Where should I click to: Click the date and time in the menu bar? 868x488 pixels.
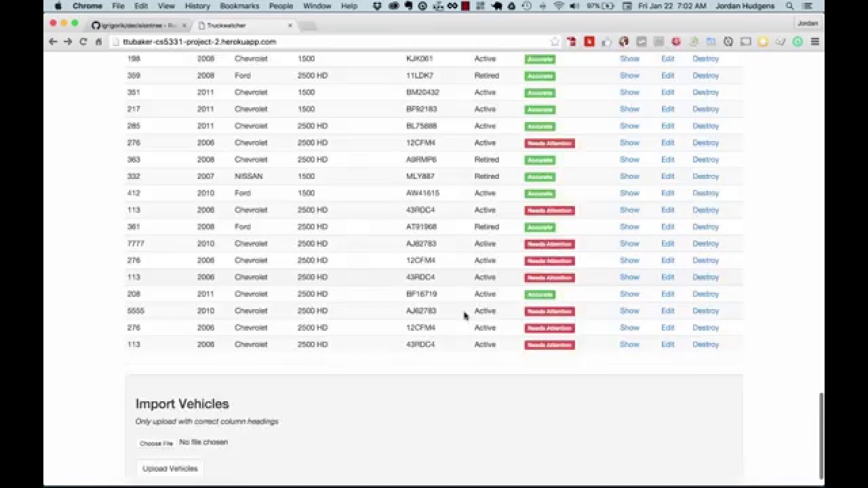(x=672, y=6)
